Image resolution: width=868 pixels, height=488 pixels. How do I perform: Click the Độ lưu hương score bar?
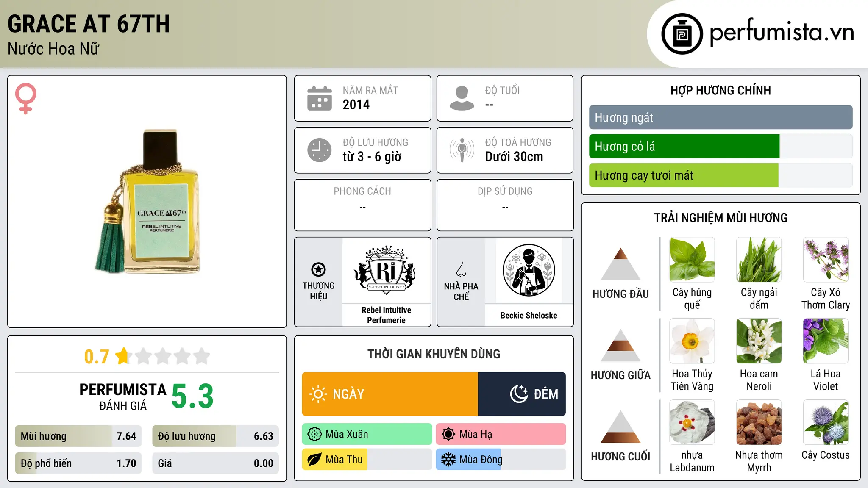click(215, 436)
